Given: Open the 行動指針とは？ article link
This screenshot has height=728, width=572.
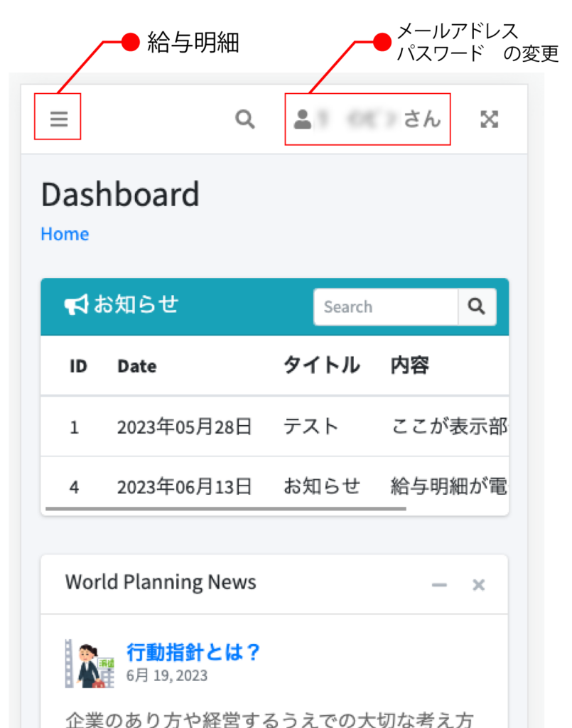Looking at the screenshot, I should pyautogui.click(x=194, y=652).
